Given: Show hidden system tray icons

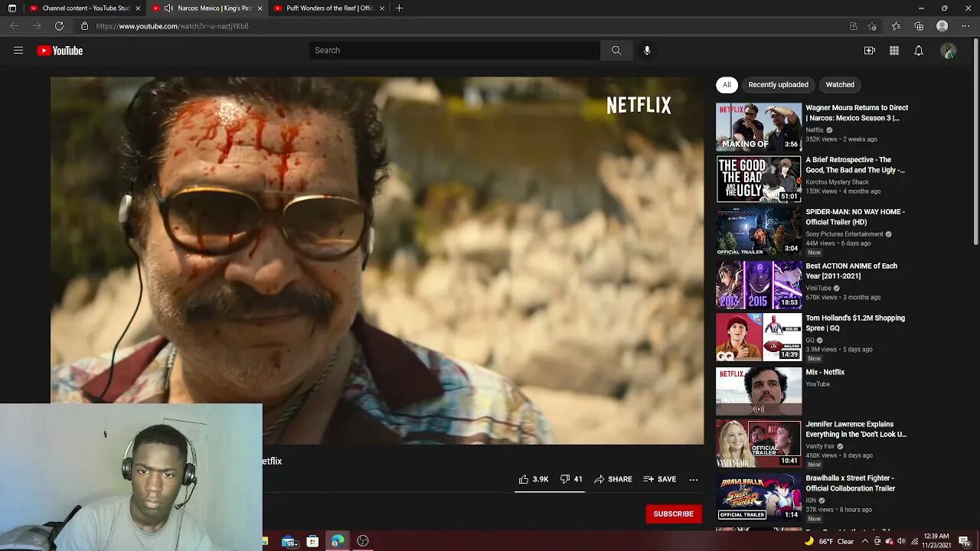Looking at the screenshot, I should (x=865, y=541).
